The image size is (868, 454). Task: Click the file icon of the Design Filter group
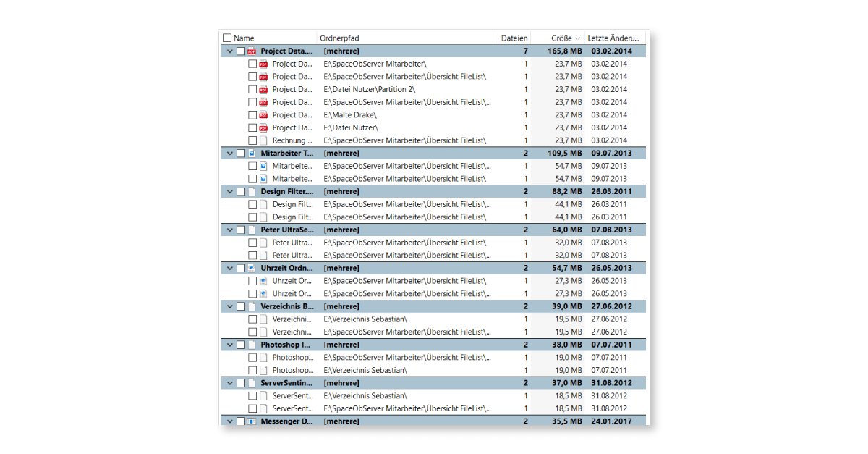[252, 192]
